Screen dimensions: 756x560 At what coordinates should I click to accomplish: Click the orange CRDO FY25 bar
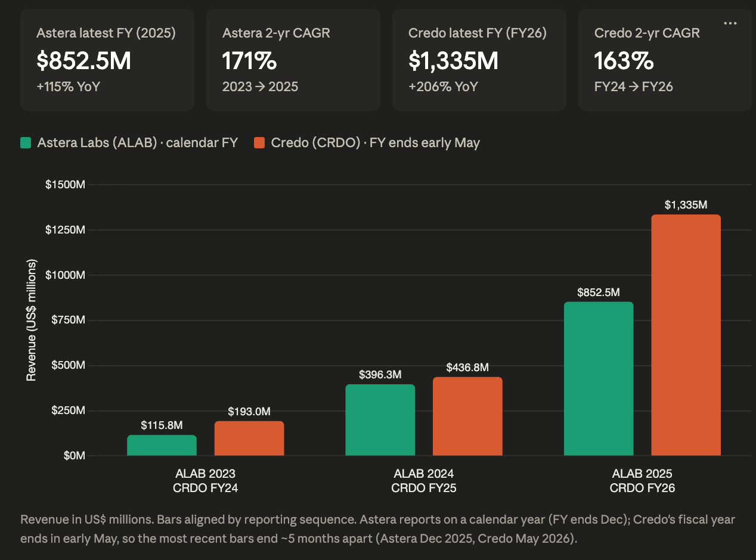pos(468,416)
